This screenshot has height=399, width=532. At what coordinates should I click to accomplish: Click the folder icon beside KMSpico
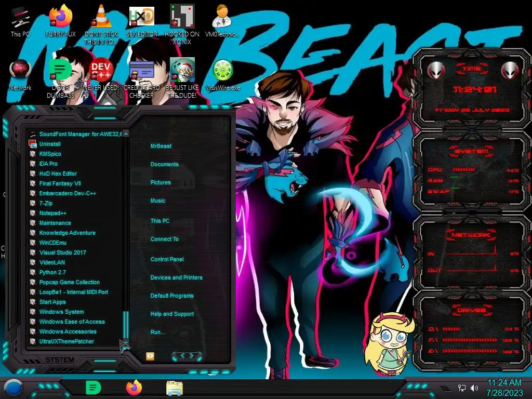[33, 154]
